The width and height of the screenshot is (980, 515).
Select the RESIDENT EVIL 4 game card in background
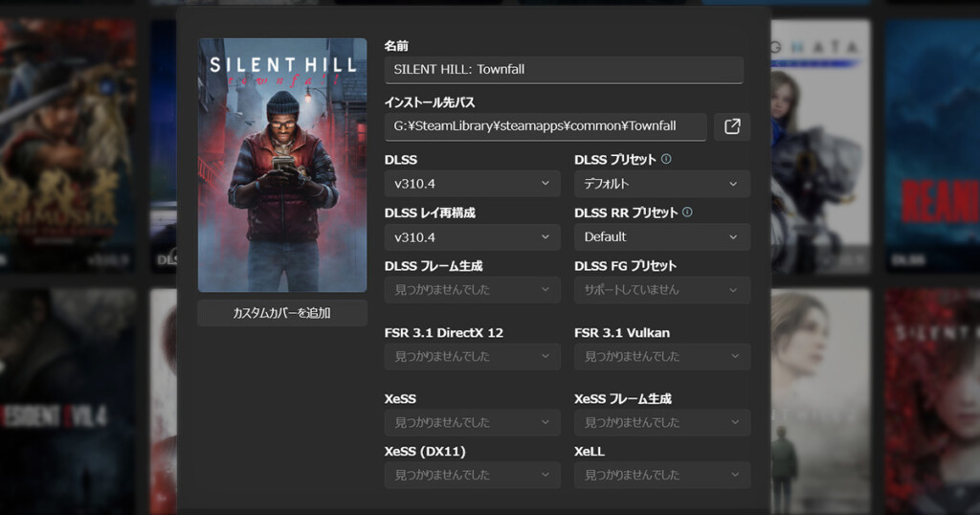[67, 400]
